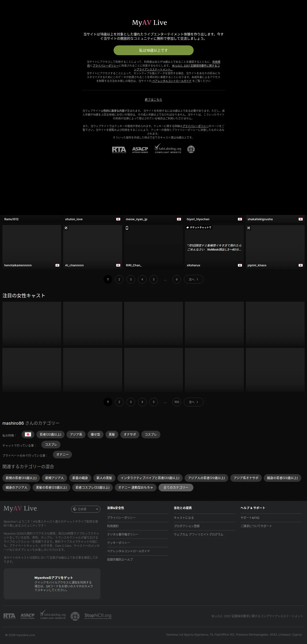Select the オナニー category chip
The height and width of the screenshot is (644, 307).
click(x=62, y=454)
